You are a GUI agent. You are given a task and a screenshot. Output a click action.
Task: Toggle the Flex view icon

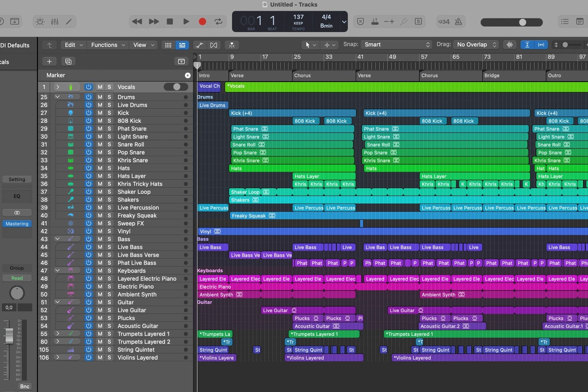point(213,45)
